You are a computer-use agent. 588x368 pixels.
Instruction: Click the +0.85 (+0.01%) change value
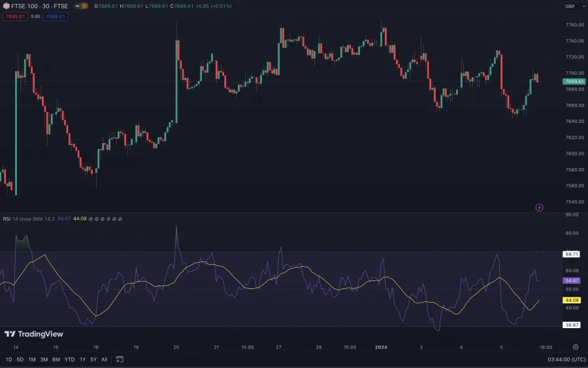point(214,6)
